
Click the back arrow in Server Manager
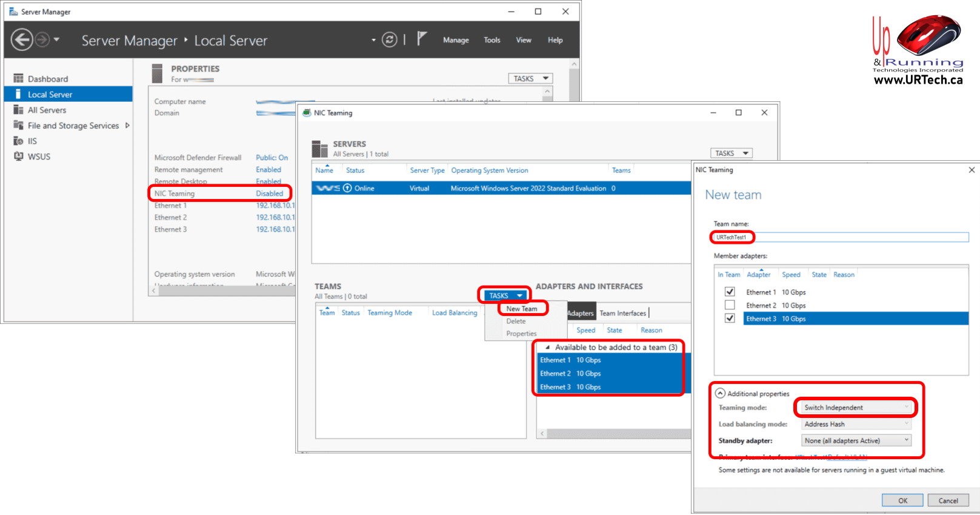(x=22, y=40)
